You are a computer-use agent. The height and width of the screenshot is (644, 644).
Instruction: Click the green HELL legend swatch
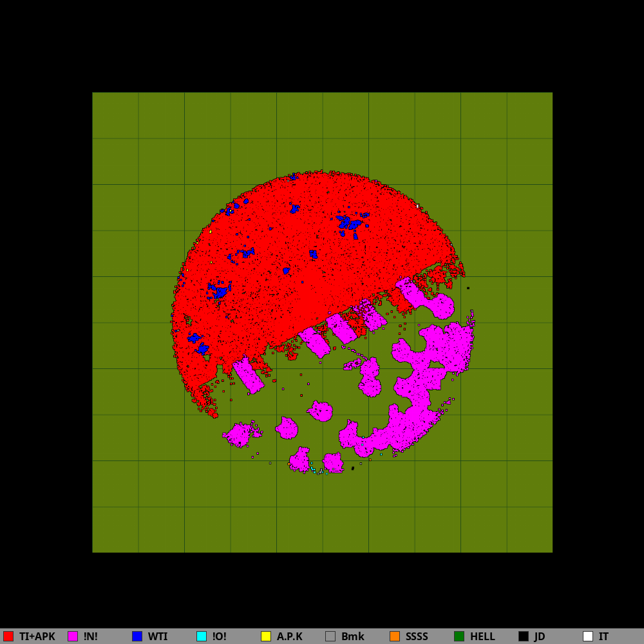pos(459,636)
